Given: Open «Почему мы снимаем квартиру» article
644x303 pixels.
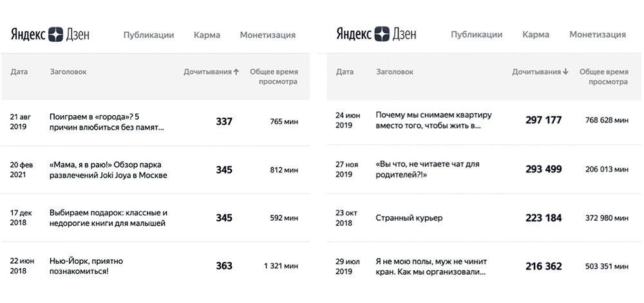Looking at the screenshot, I should click(x=433, y=120).
